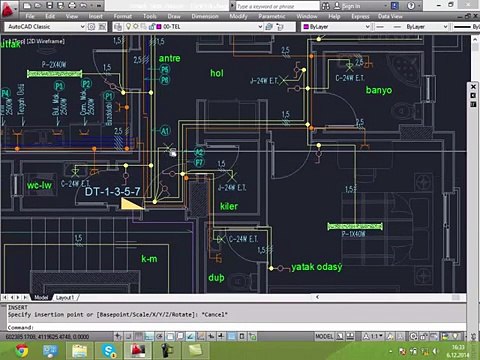This screenshot has width=480, height=360.
Task: Click the binoculars search icon in title bar
Action: tap(326, 6)
